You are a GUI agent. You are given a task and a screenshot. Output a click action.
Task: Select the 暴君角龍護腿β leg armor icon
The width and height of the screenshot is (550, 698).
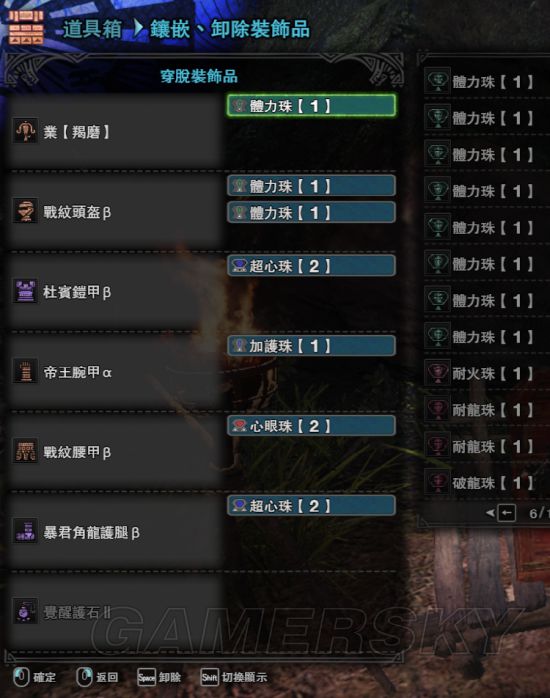(x=25, y=532)
